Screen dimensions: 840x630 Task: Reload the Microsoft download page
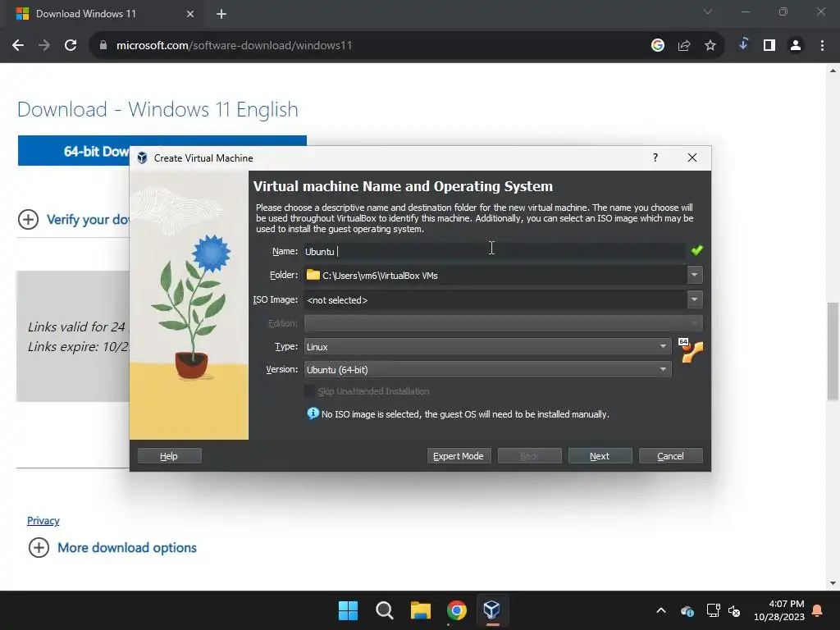coord(71,46)
